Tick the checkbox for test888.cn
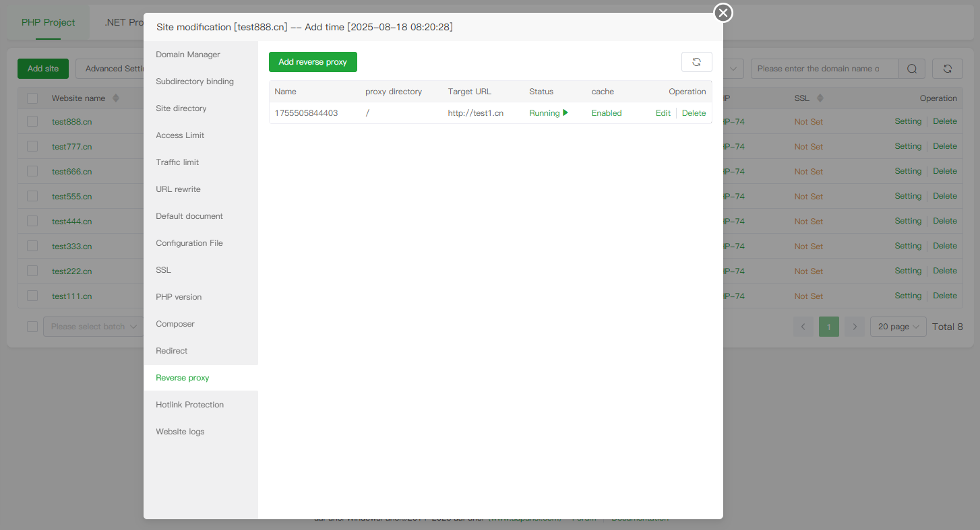Image resolution: width=980 pixels, height=530 pixels. 32,122
